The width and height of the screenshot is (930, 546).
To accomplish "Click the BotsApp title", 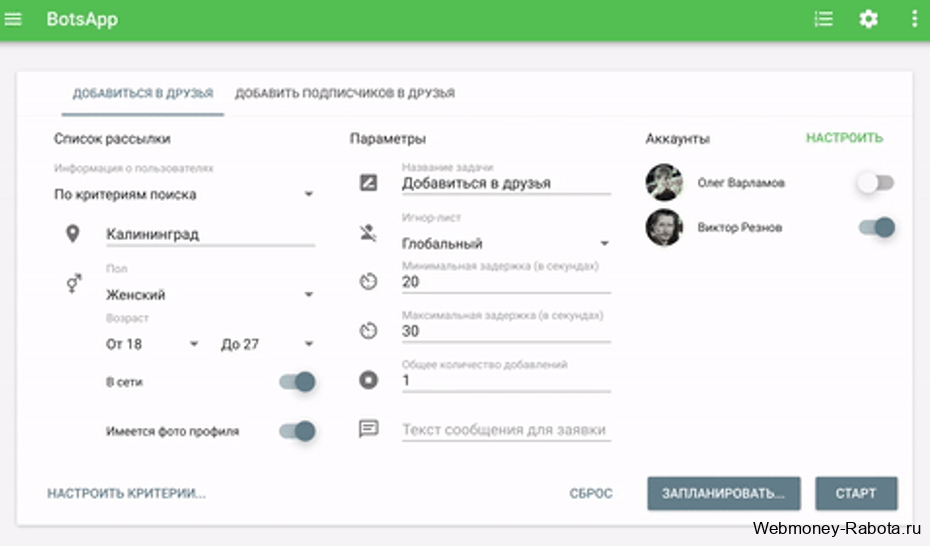I will (82, 19).
